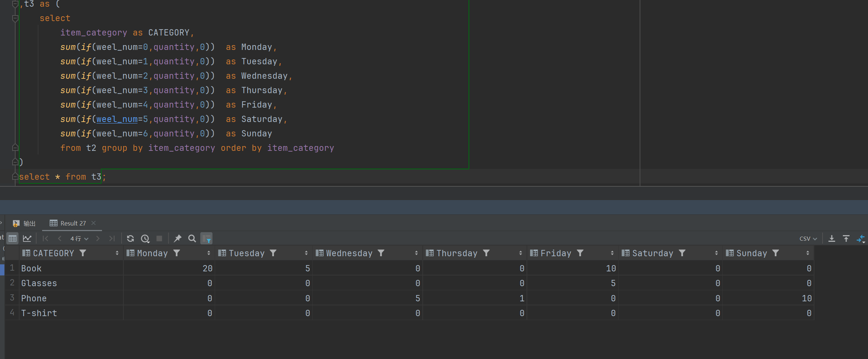This screenshot has height=359, width=868.
Task: Go to previous page of results
Action: click(x=60, y=238)
